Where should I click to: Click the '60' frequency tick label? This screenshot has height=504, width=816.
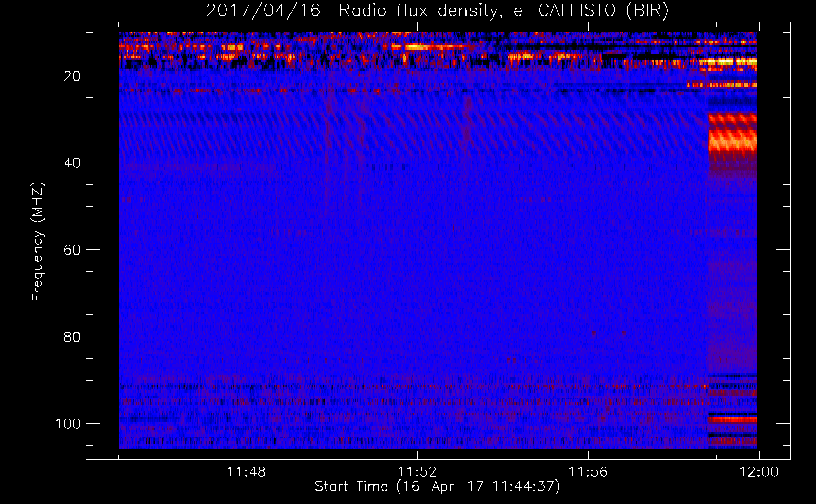[72, 250]
